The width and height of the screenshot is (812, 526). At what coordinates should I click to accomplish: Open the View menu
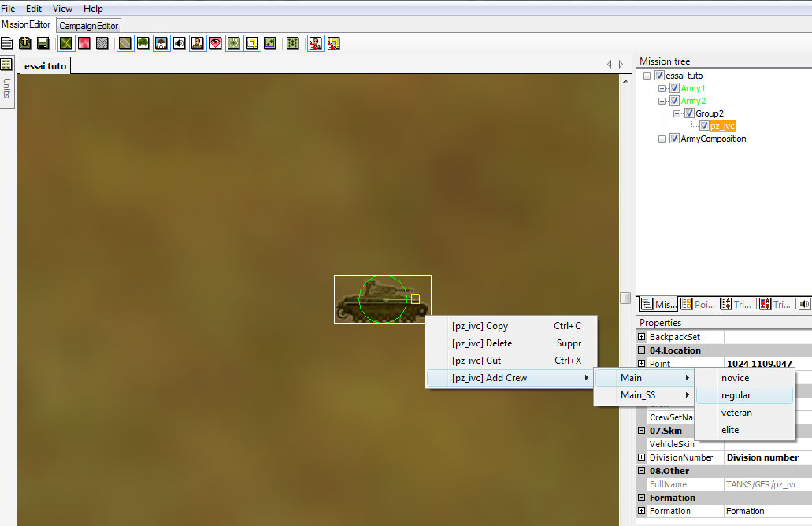coord(62,9)
